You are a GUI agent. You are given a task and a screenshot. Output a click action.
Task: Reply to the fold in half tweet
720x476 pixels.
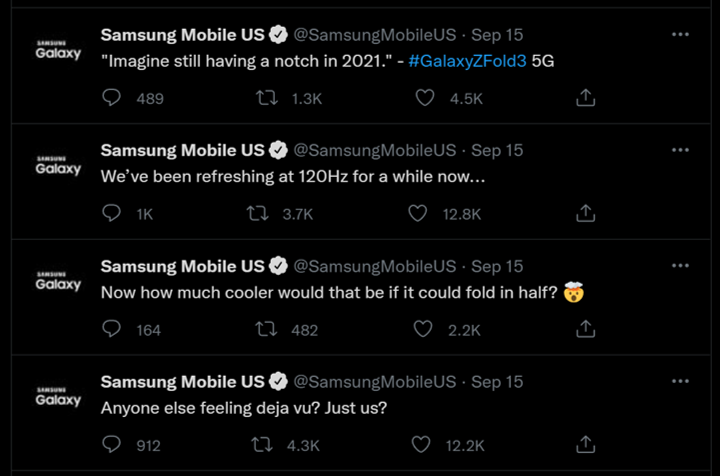(113, 329)
